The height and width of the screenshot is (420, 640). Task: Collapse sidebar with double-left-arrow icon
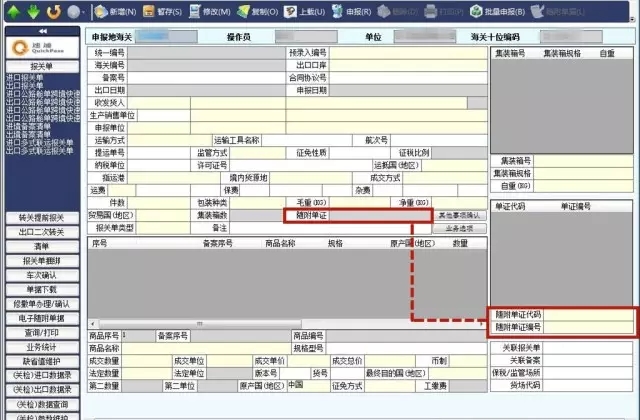(x=42, y=31)
